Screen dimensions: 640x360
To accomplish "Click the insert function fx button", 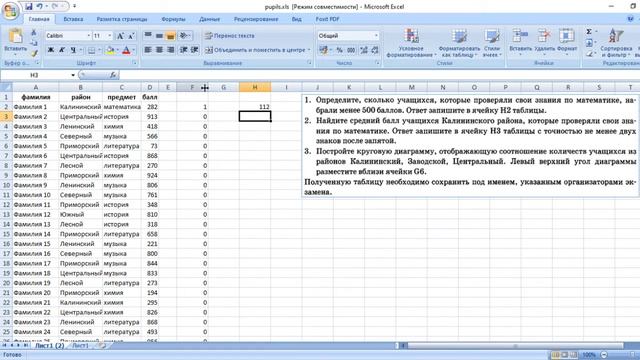I will (x=113, y=75).
